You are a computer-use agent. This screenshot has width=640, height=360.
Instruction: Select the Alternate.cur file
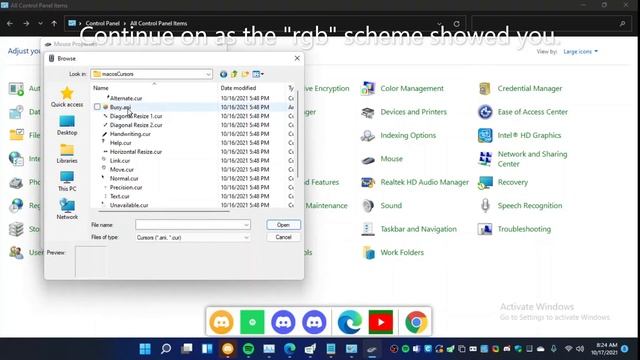pos(126,98)
